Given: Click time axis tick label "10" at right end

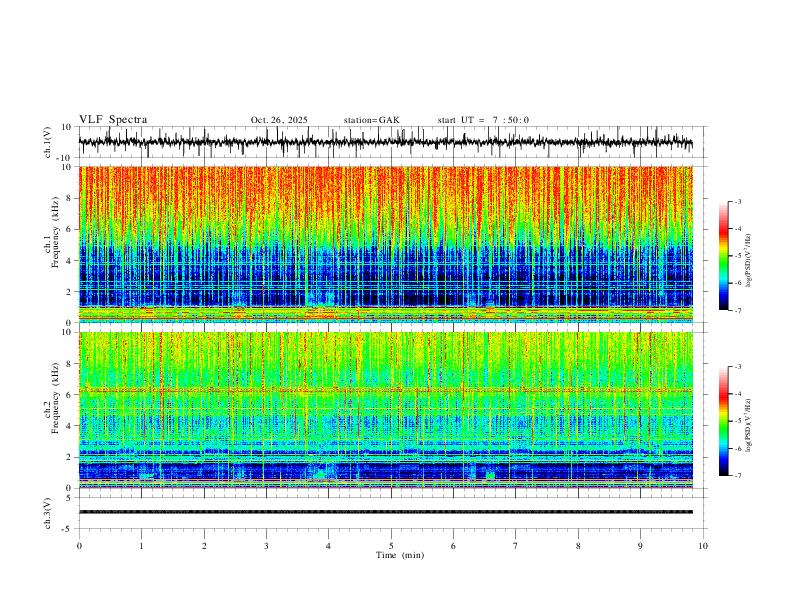Looking at the screenshot, I should (x=703, y=546).
